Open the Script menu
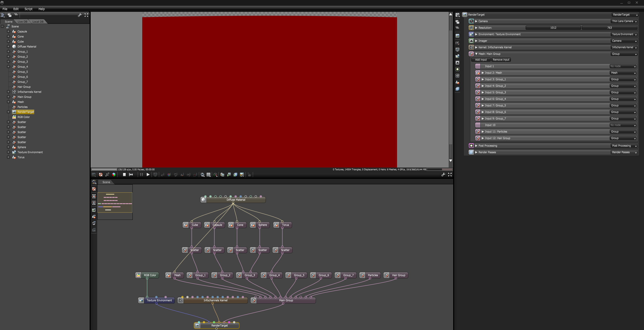Image resolution: width=644 pixels, height=330 pixels. tap(28, 9)
